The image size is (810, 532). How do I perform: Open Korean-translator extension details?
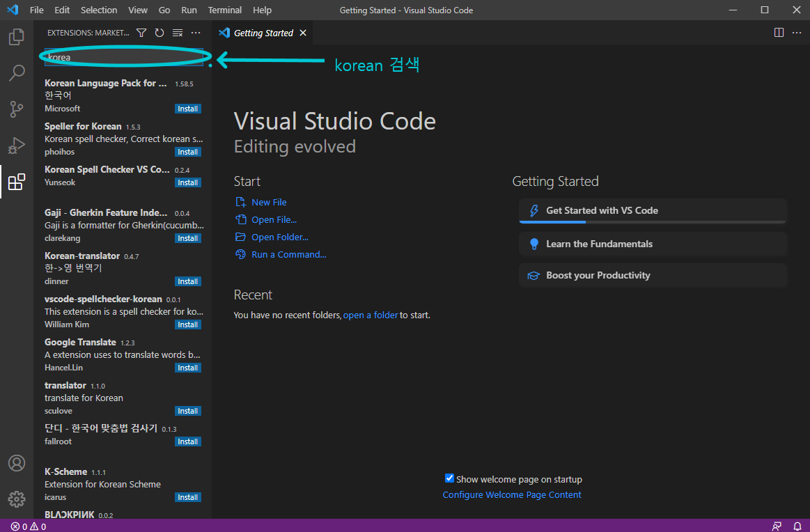tap(123, 269)
